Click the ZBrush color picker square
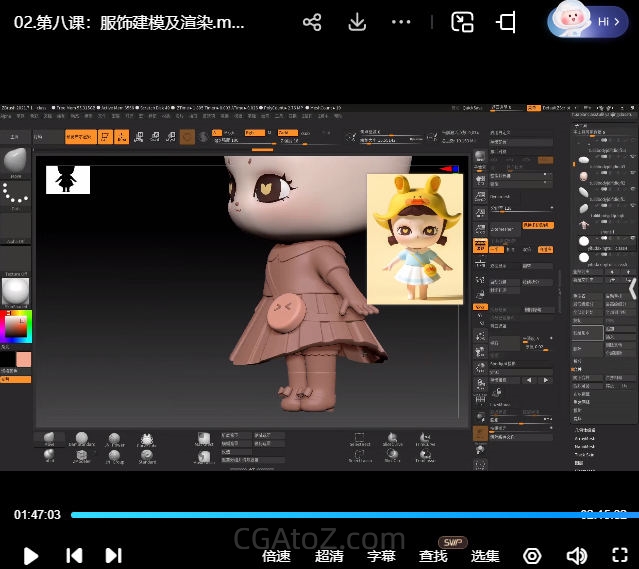The width and height of the screenshot is (639, 569). (x=18, y=326)
